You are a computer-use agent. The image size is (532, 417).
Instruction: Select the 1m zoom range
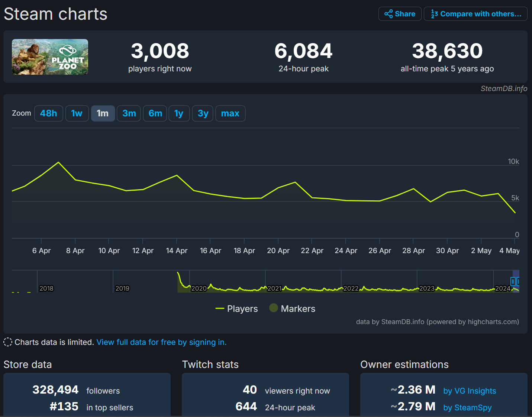pyautogui.click(x=103, y=113)
